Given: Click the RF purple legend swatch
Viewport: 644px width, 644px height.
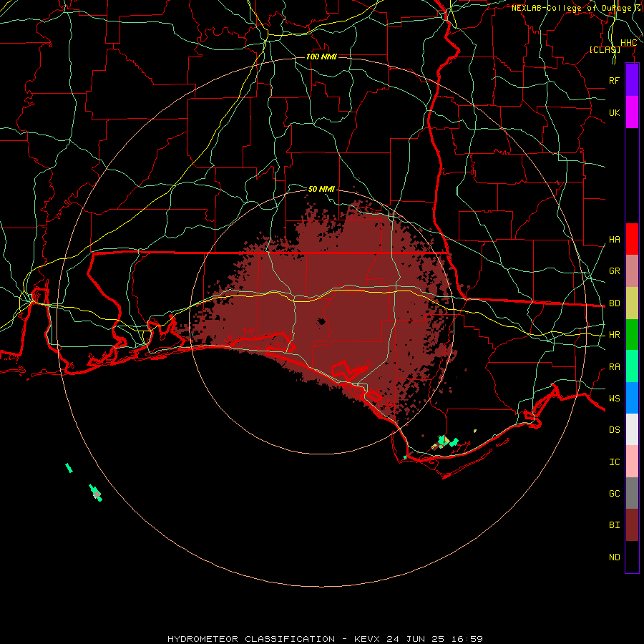Looking at the screenshot, I should [x=632, y=80].
